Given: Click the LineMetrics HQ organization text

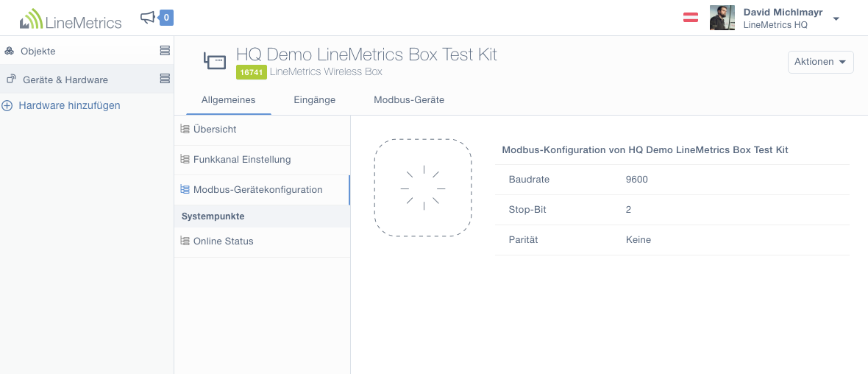Looking at the screenshot, I should (775, 25).
